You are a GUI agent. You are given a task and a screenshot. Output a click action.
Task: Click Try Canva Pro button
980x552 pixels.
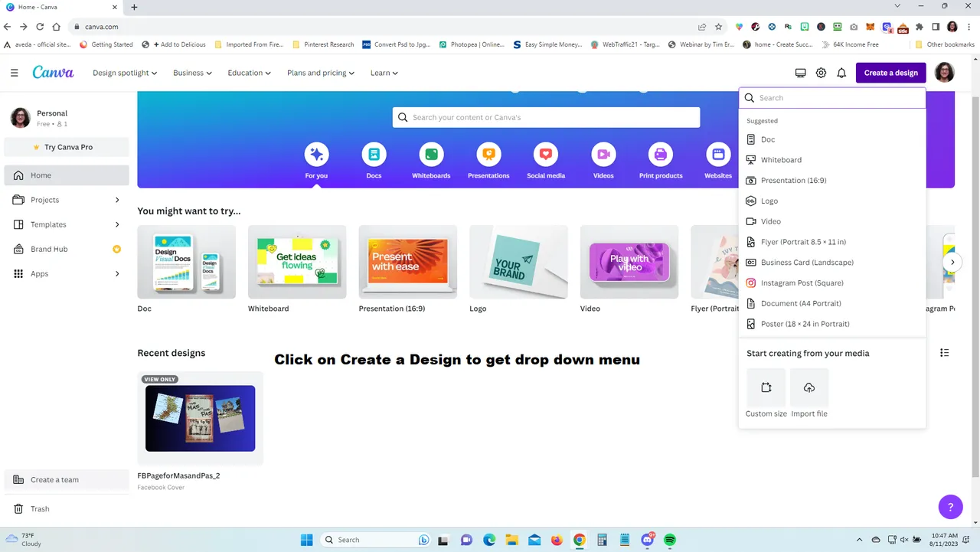(x=67, y=147)
